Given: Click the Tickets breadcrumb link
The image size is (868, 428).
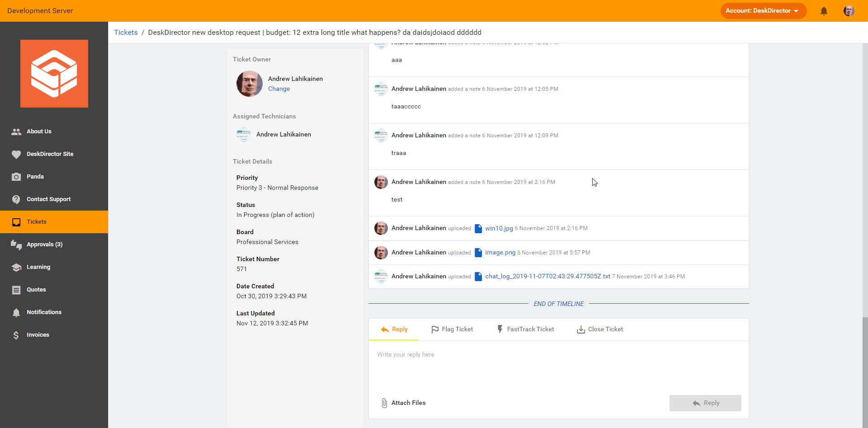Looking at the screenshot, I should [126, 33].
